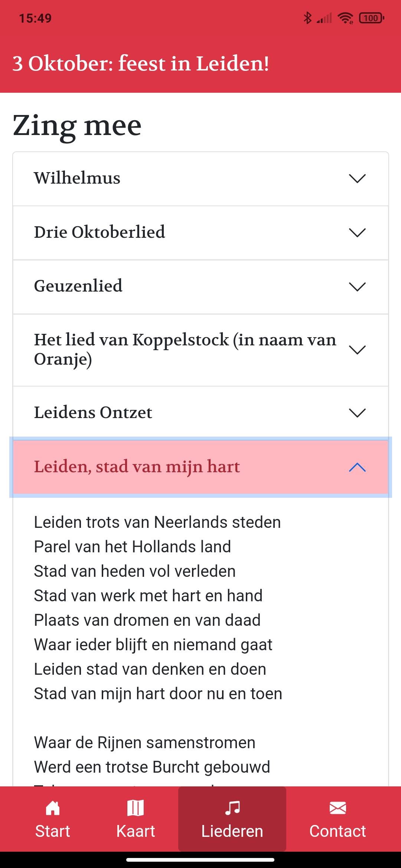
Task: Expand the Drie Oktoberlied chevron
Action: [x=358, y=233]
